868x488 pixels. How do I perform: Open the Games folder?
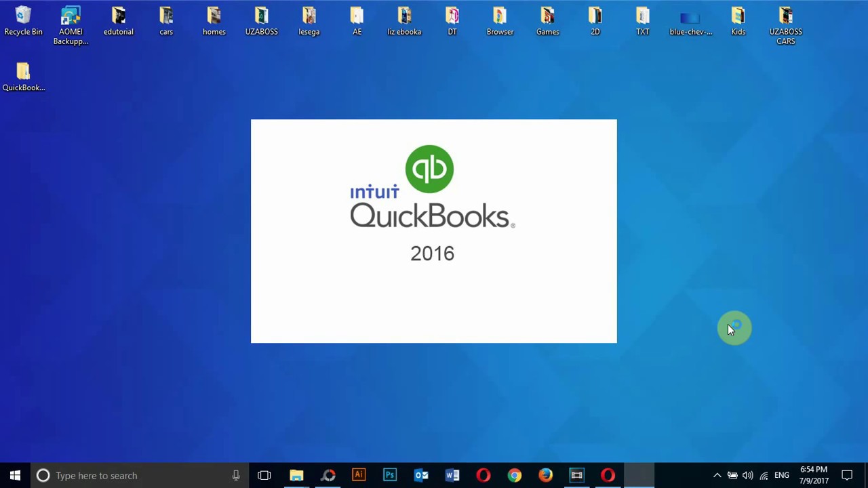[547, 17]
